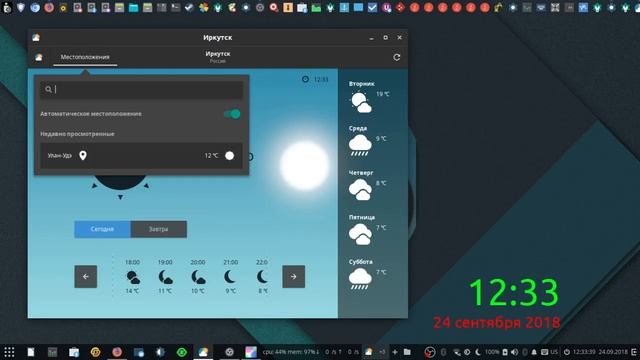Select the 19:00 hourly forecast entry
This screenshot has height=360, width=640.
165,276
